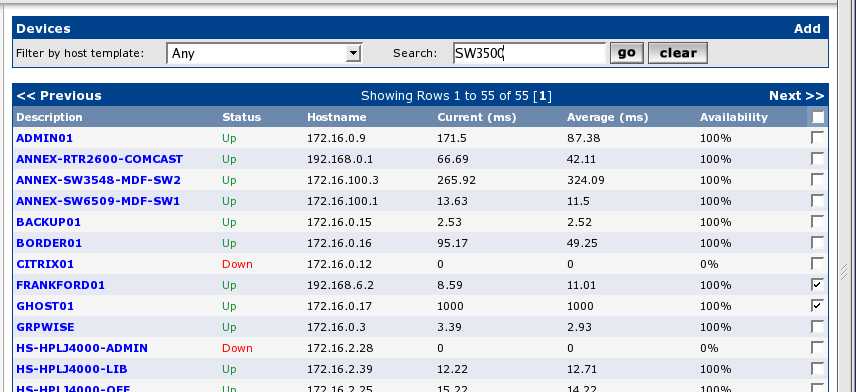
Task: Sort by Current (ms) column
Action: click(x=476, y=117)
